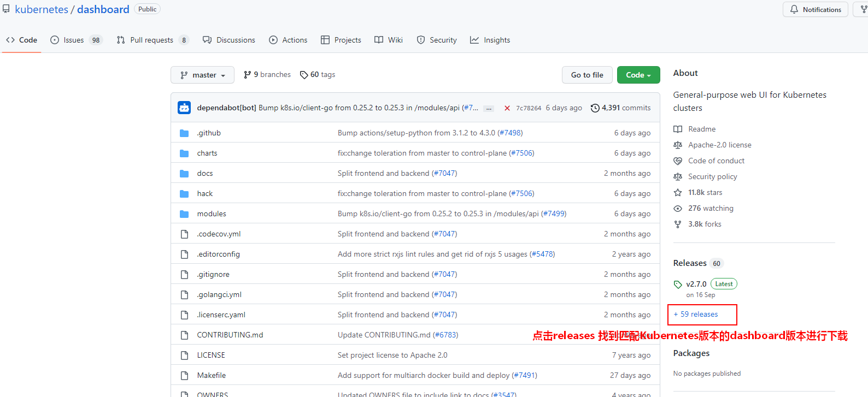Click the docs folder icon

click(x=184, y=174)
